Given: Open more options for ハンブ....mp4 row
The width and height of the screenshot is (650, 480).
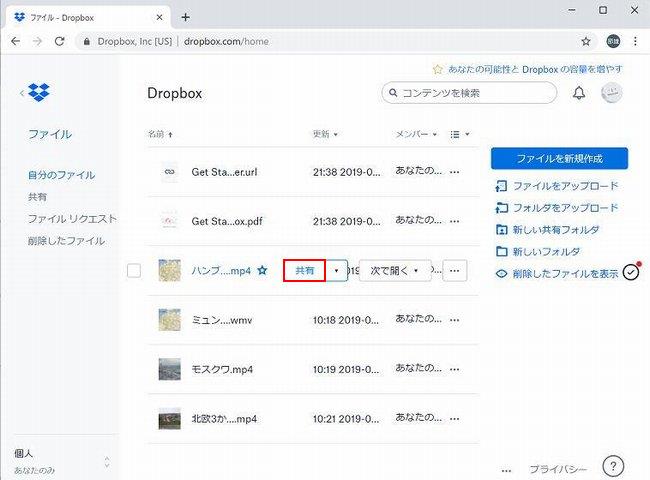Looking at the screenshot, I should tap(455, 271).
